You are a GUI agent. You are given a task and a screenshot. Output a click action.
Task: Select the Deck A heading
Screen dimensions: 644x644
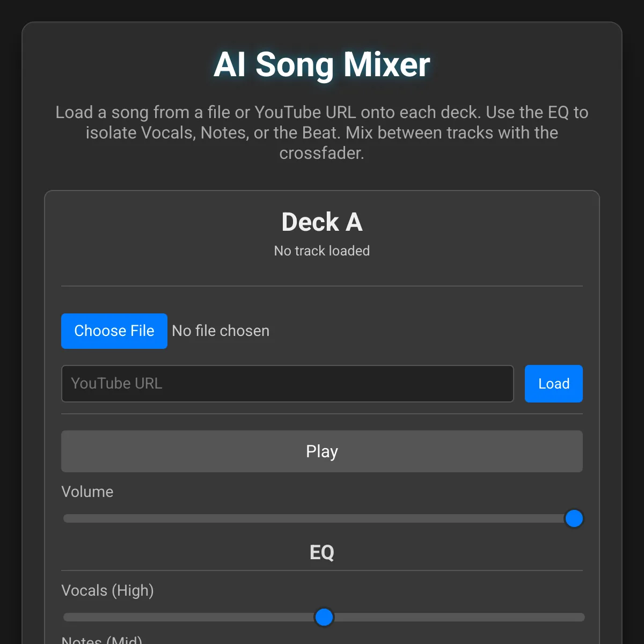tap(322, 222)
